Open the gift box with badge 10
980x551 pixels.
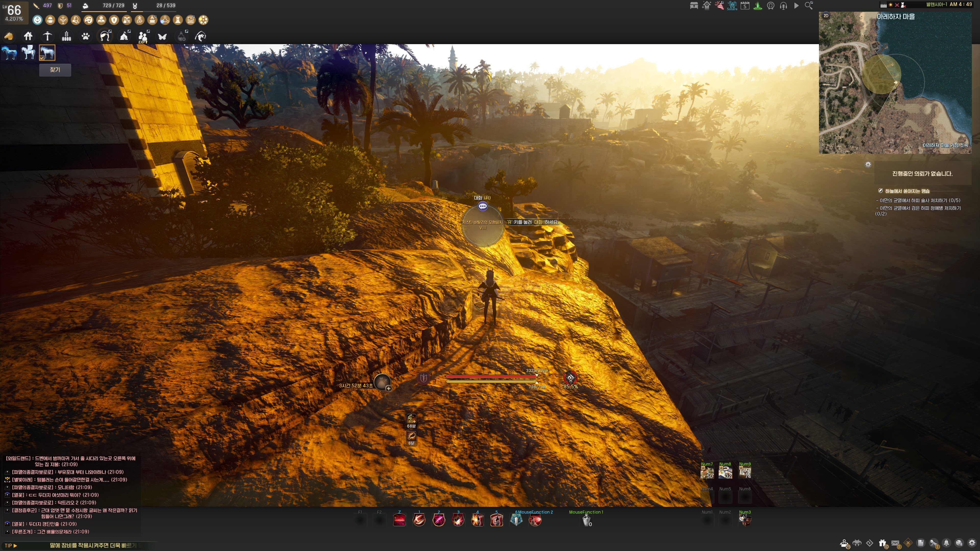click(882, 543)
